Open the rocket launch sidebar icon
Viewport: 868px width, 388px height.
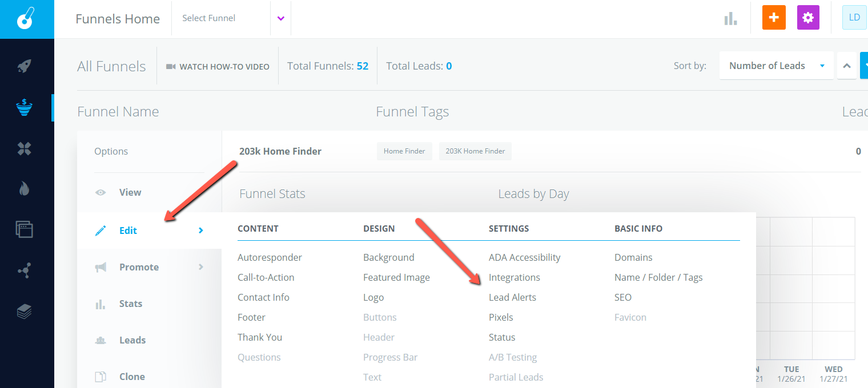coord(24,66)
